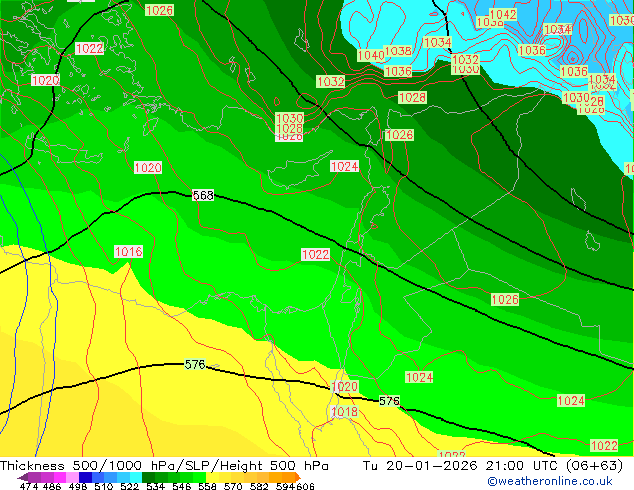
Task: Select the 1042 pressure label
Action: (503, 15)
